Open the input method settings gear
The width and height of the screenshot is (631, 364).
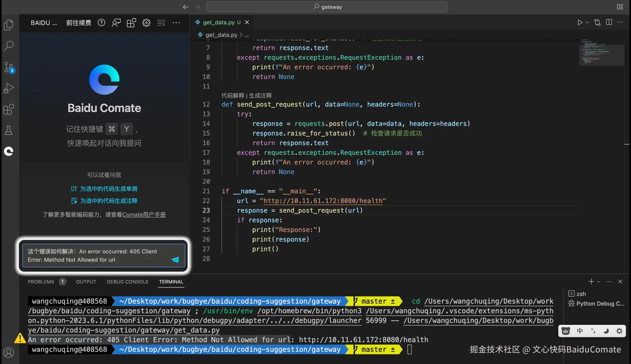pyautogui.click(x=619, y=331)
